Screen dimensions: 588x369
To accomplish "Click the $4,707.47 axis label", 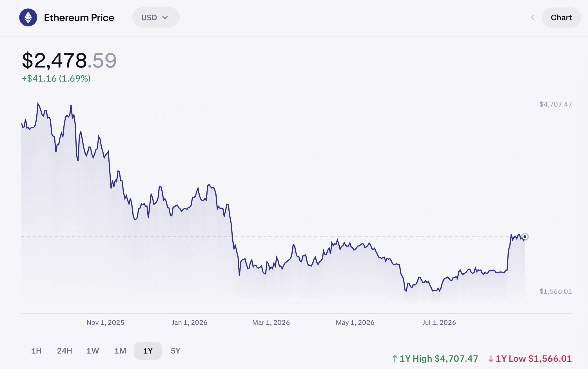I will point(556,104).
